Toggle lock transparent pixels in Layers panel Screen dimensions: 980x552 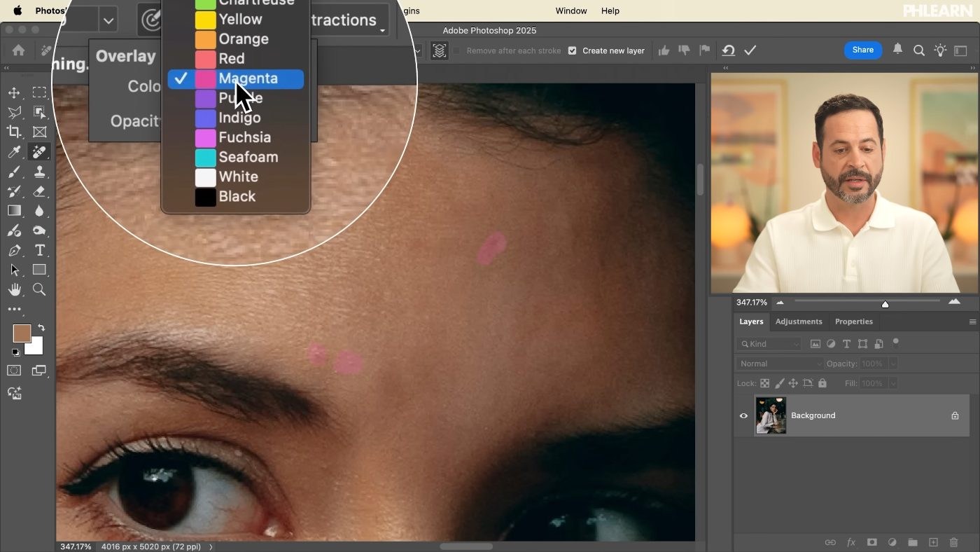[764, 383]
